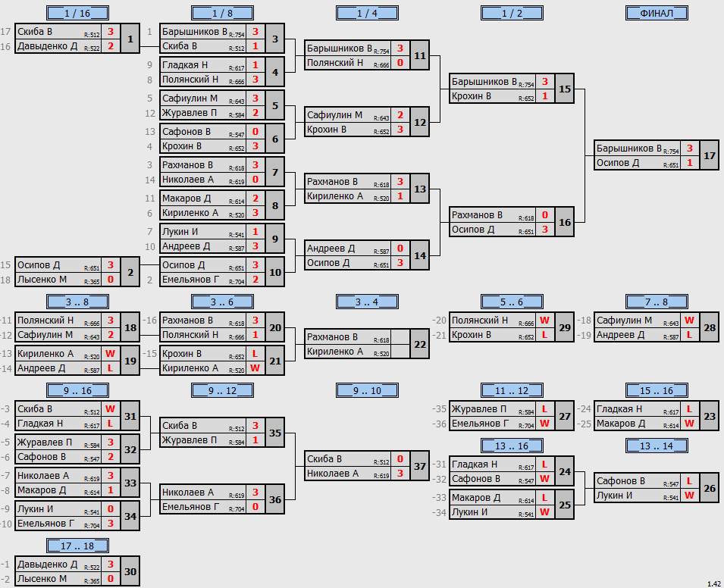This screenshot has width=724, height=588.
Task: Select Емельянов Г in match 27
Action: coord(480,424)
